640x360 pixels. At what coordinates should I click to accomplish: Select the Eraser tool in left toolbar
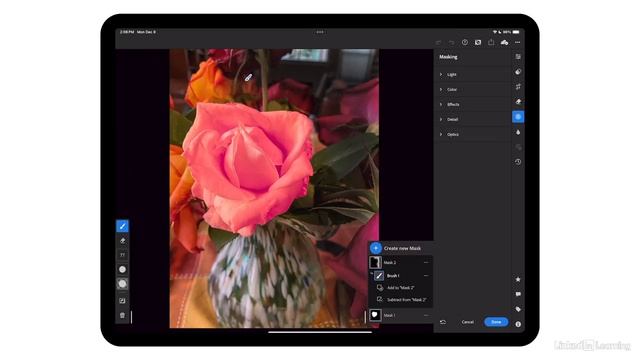pyautogui.click(x=122, y=241)
